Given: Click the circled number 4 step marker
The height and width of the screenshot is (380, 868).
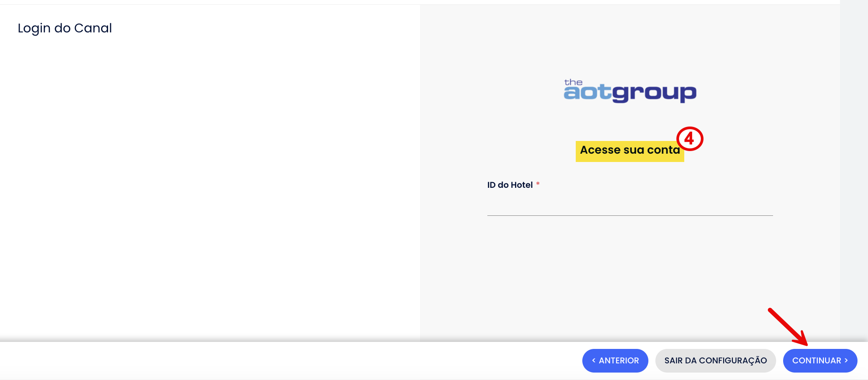Looking at the screenshot, I should pyautogui.click(x=689, y=139).
